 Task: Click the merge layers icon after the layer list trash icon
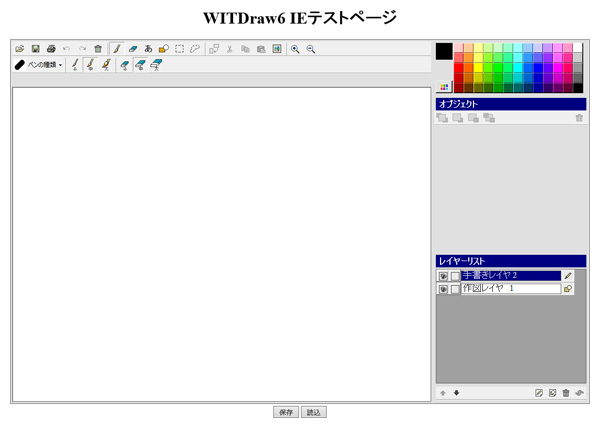pos(579,393)
